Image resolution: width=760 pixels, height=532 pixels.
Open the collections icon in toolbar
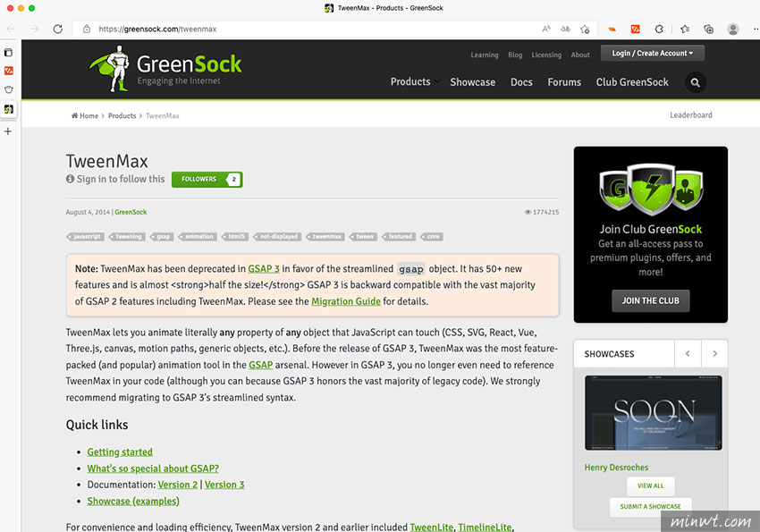pyautogui.click(x=708, y=30)
